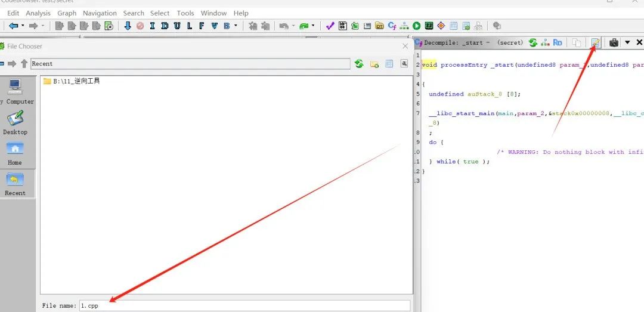Click the File name input containing 1.cpp

[x=245, y=306]
